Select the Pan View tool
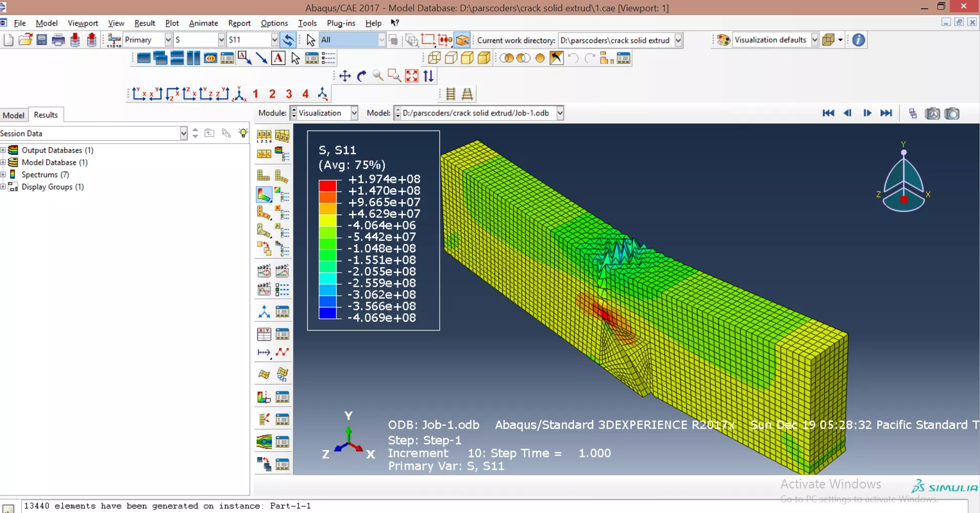Screen dimensions: 980x513 tap(345, 76)
